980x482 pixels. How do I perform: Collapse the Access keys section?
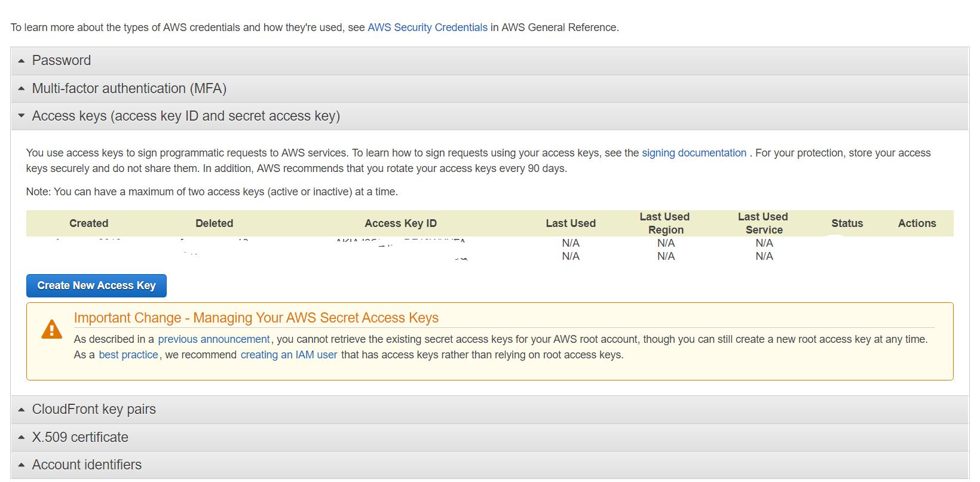click(x=185, y=116)
